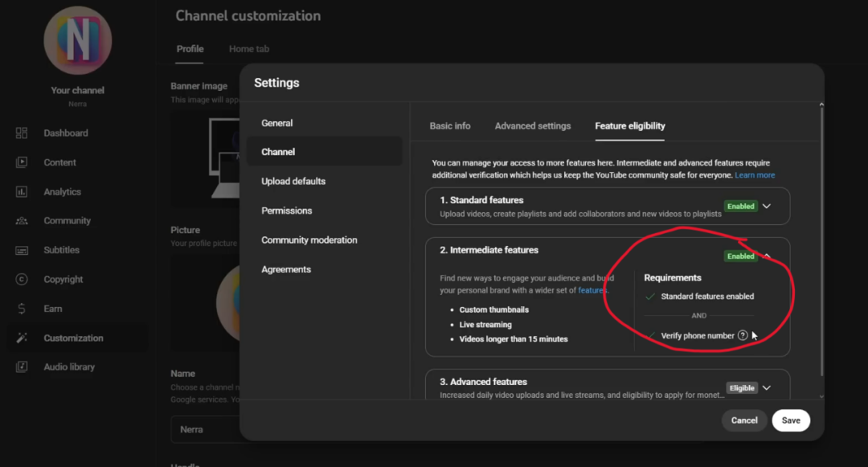Click the Live streaming bullet item

[485, 325]
